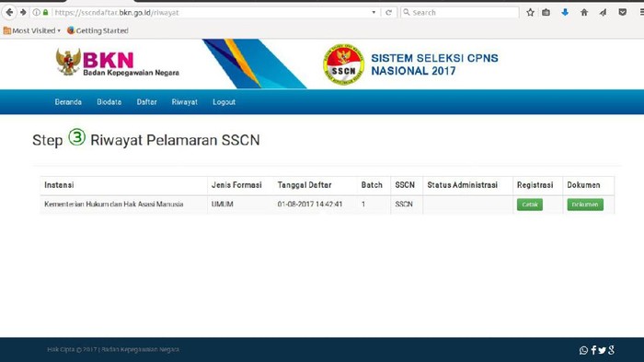
Task: Open Facebook icon in footer
Action: 593,350
